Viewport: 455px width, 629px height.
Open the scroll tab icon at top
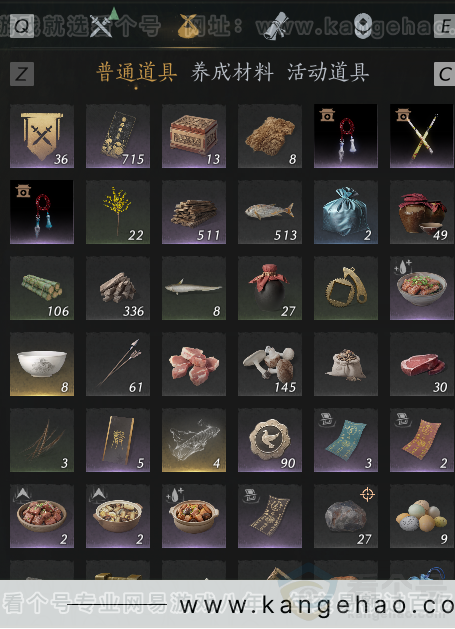(x=276, y=25)
